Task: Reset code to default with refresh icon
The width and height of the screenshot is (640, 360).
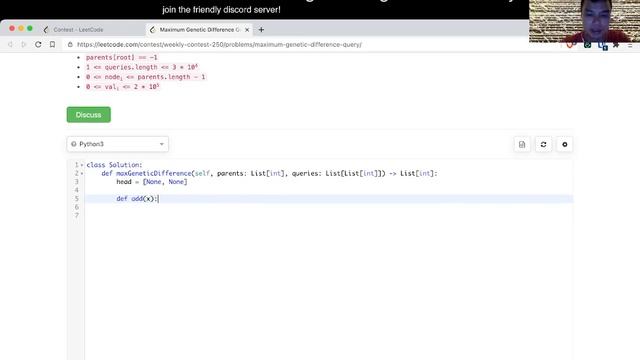Action: tap(543, 144)
